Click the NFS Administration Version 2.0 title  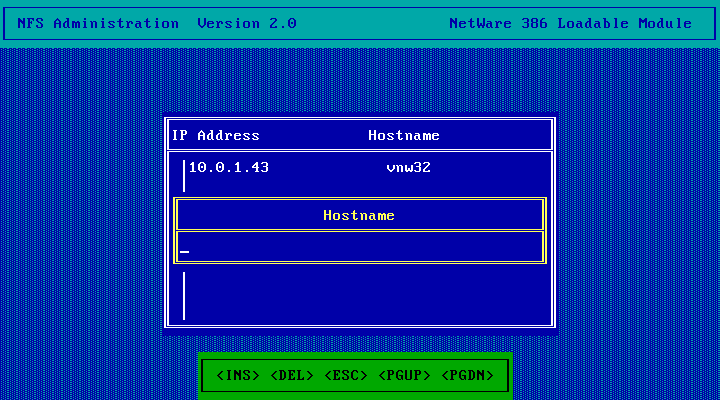coord(157,23)
